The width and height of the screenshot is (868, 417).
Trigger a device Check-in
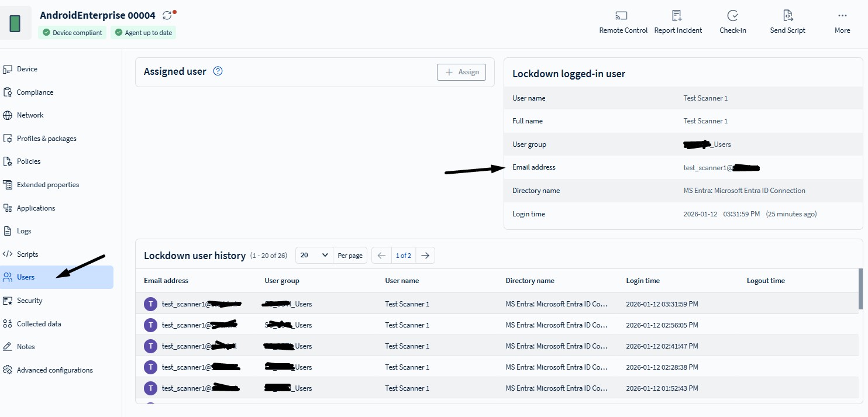click(x=732, y=16)
